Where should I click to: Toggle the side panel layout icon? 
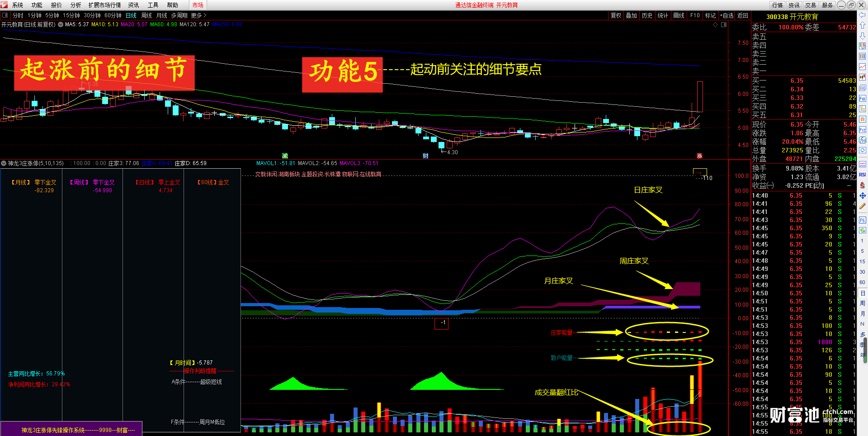5,15
